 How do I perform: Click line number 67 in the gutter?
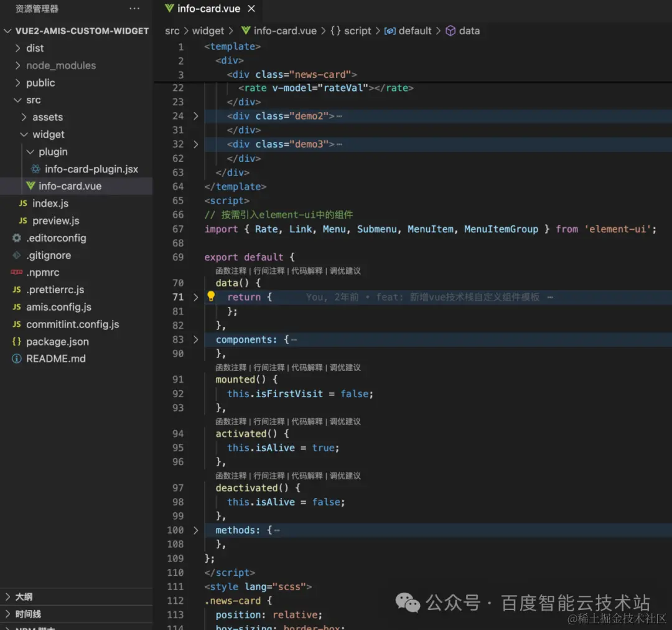[178, 229]
